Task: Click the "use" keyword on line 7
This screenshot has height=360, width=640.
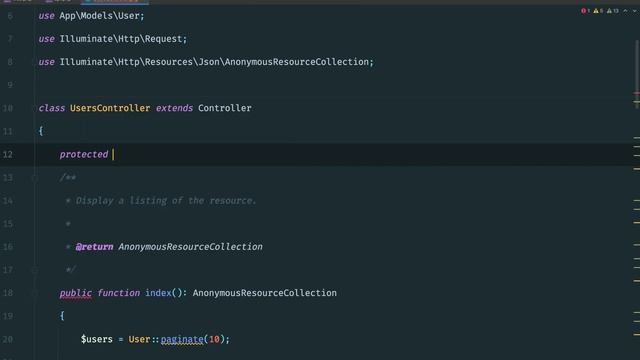Action: 47,39
